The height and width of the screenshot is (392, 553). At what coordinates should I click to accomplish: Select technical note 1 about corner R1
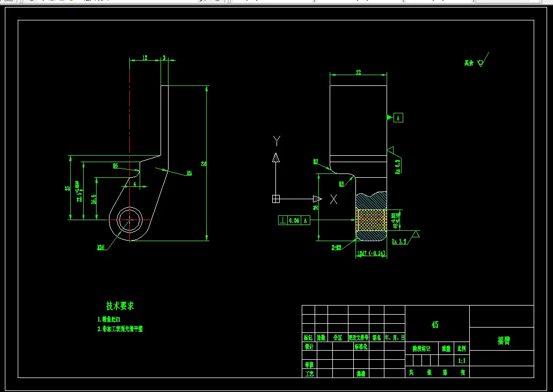coord(109,320)
